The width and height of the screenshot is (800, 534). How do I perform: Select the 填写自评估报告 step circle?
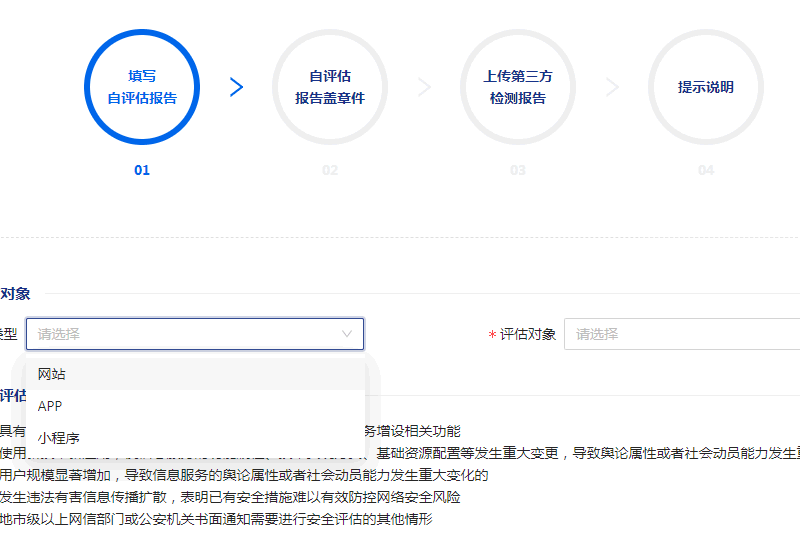tap(142, 87)
